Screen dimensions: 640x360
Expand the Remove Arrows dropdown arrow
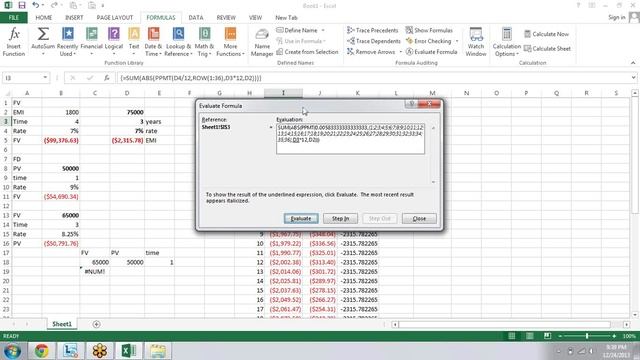[400, 52]
